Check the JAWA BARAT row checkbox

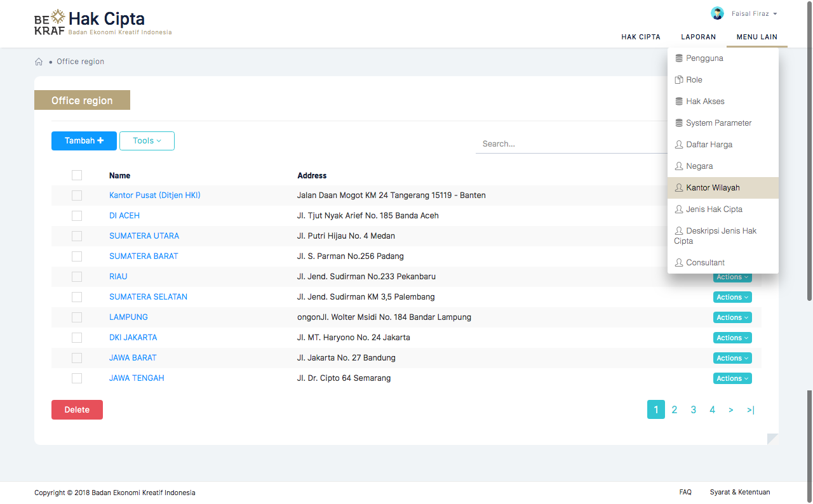point(77,358)
